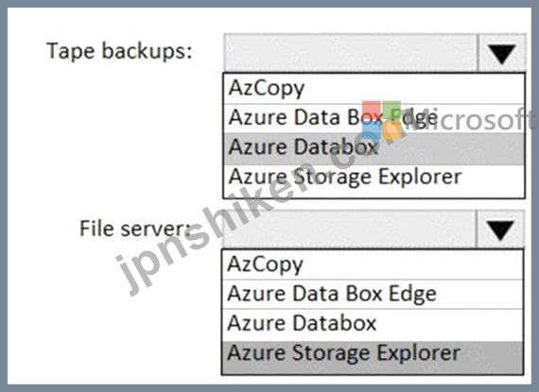Click the "File server:" label
Screen dimensions: 539x392
pyautogui.click(x=135, y=229)
